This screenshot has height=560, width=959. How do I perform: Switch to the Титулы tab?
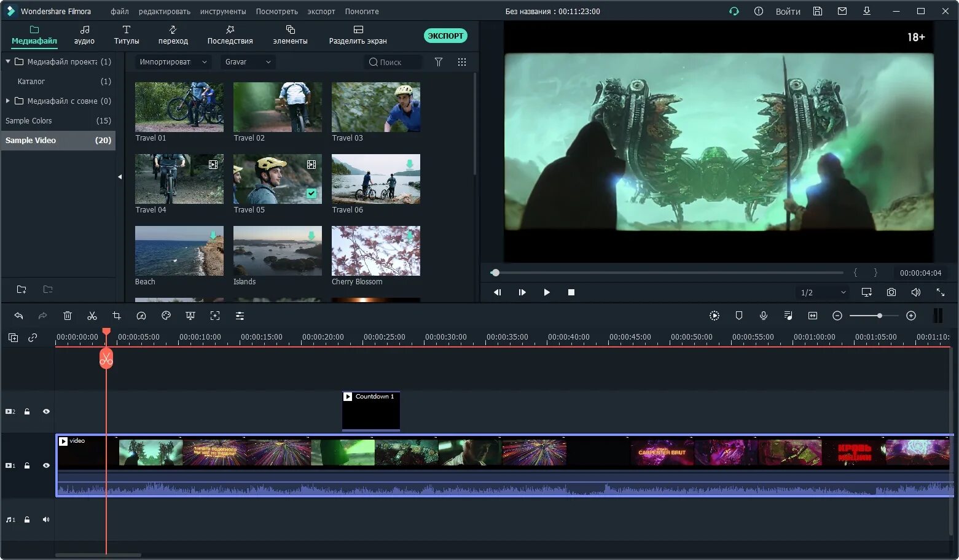pos(127,35)
